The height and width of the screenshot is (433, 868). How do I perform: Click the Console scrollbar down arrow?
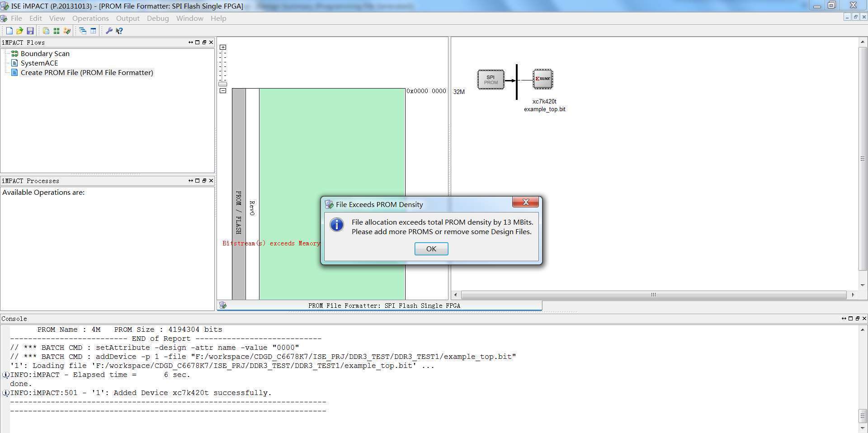pos(863,428)
